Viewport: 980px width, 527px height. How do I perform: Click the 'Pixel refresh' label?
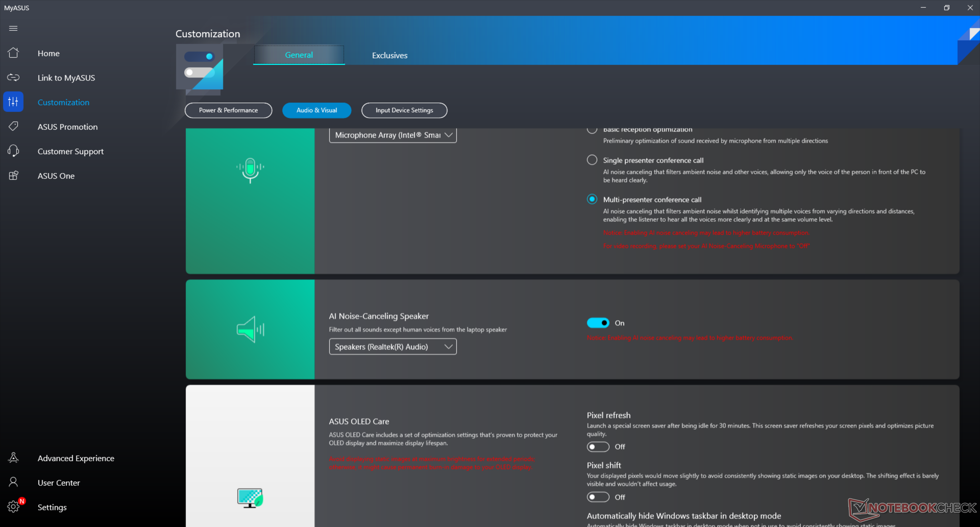coord(608,415)
